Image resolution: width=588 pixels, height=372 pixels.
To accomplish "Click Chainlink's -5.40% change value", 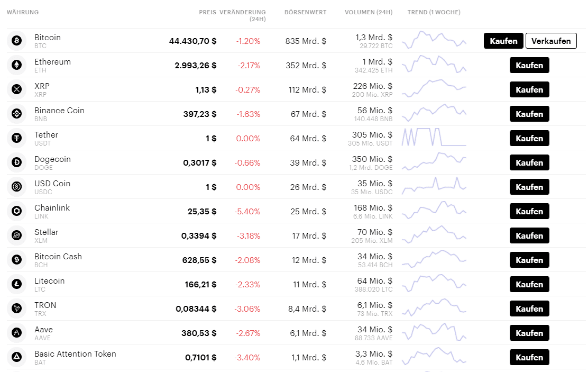I will (247, 212).
